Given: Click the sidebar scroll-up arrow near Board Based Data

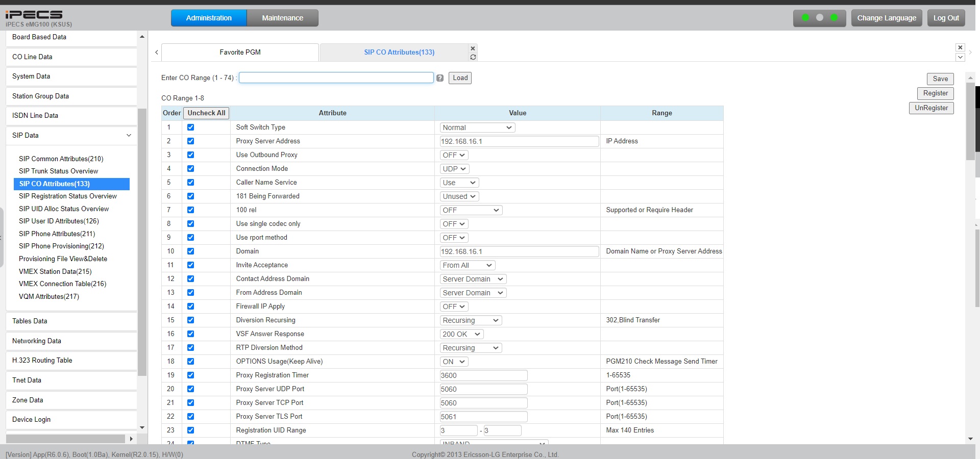Looking at the screenshot, I should coord(142,37).
